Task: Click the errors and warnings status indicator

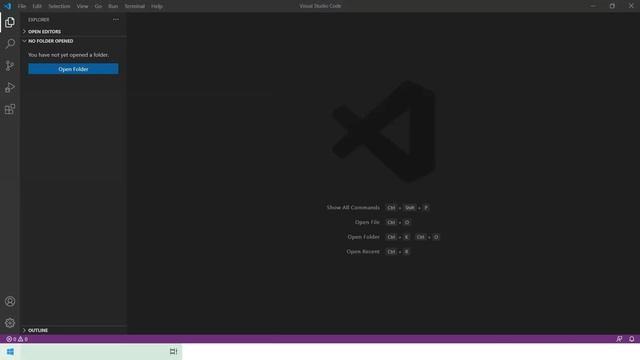Action: pos(17,339)
